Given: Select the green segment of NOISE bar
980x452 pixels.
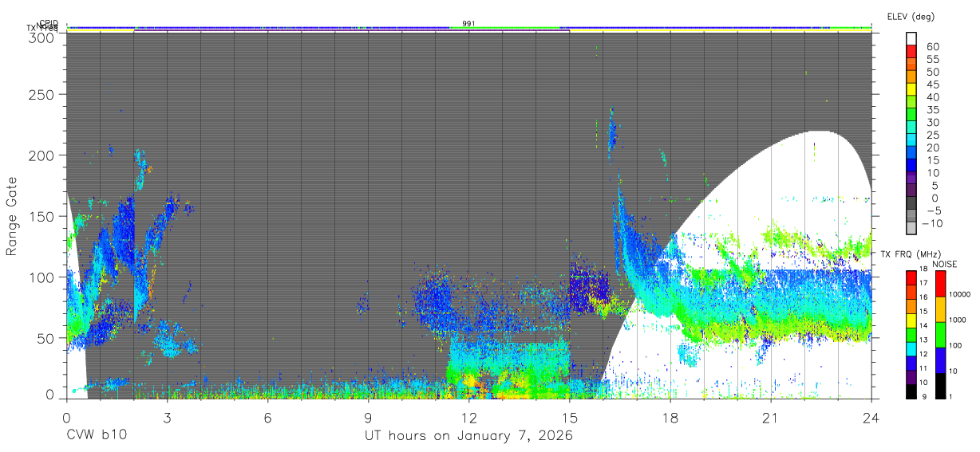Looking at the screenshot, I should point(941,335).
